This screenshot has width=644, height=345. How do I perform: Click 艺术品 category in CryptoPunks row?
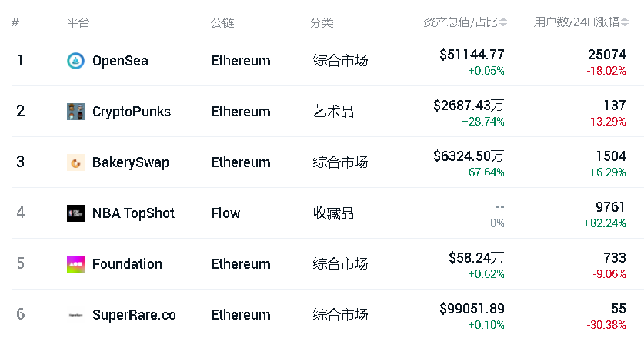pos(333,112)
